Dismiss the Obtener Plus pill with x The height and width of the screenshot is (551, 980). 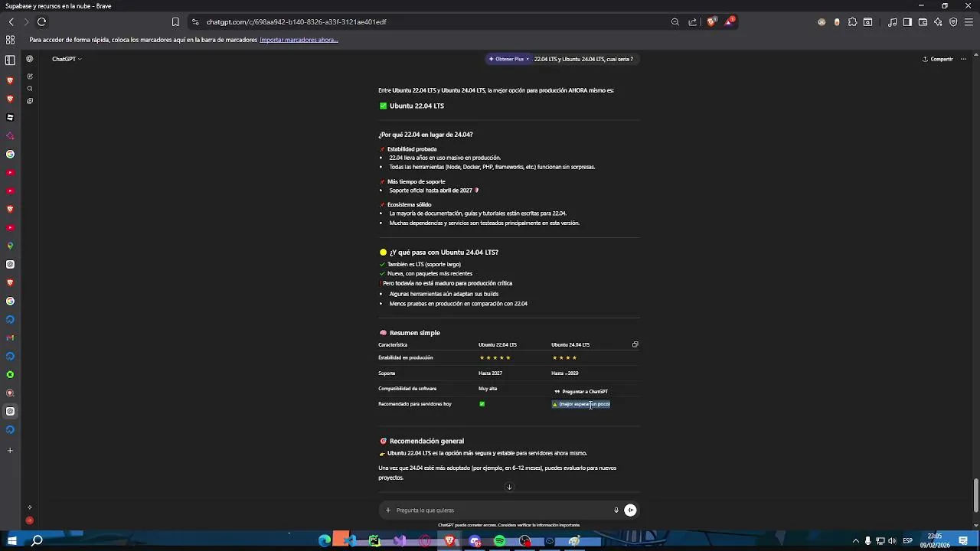(x=528, y=59)
